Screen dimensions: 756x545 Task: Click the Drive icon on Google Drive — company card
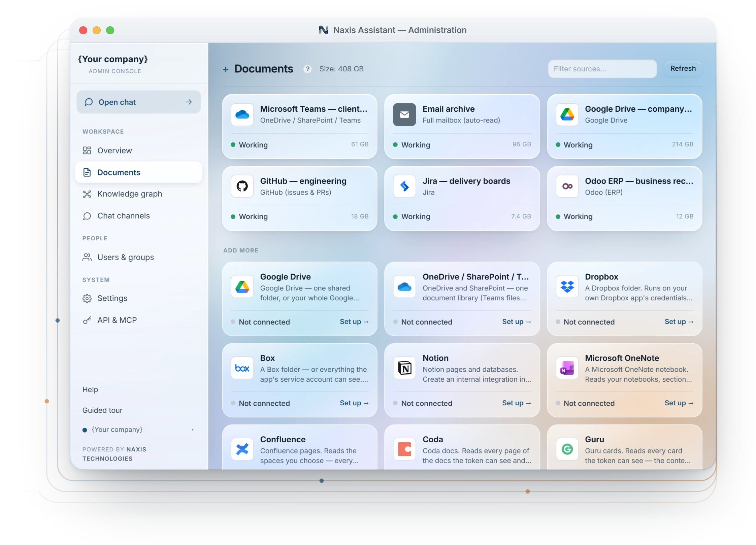click(567, 114)
